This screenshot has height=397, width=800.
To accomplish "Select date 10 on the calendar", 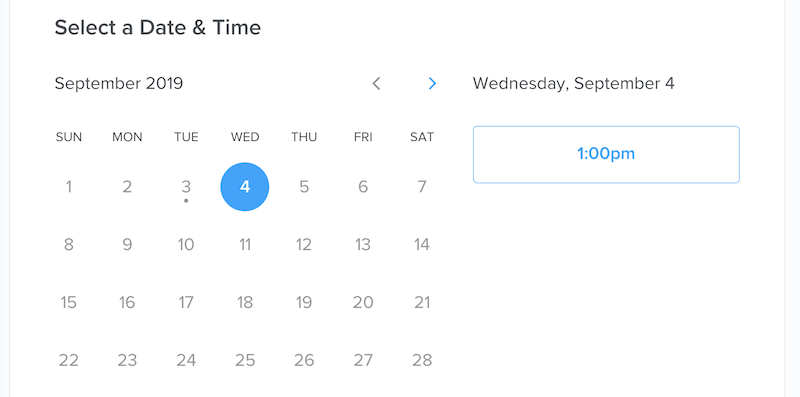I will coord(186,245).
